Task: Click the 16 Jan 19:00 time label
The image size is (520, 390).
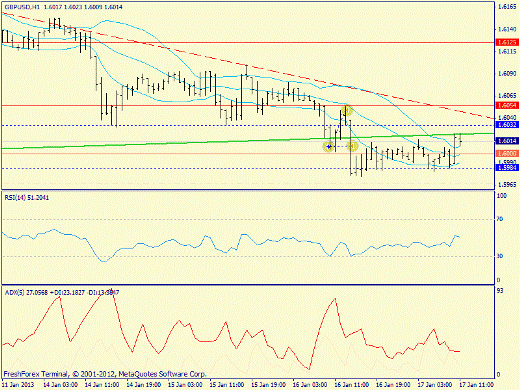Action: pos(393,385)
